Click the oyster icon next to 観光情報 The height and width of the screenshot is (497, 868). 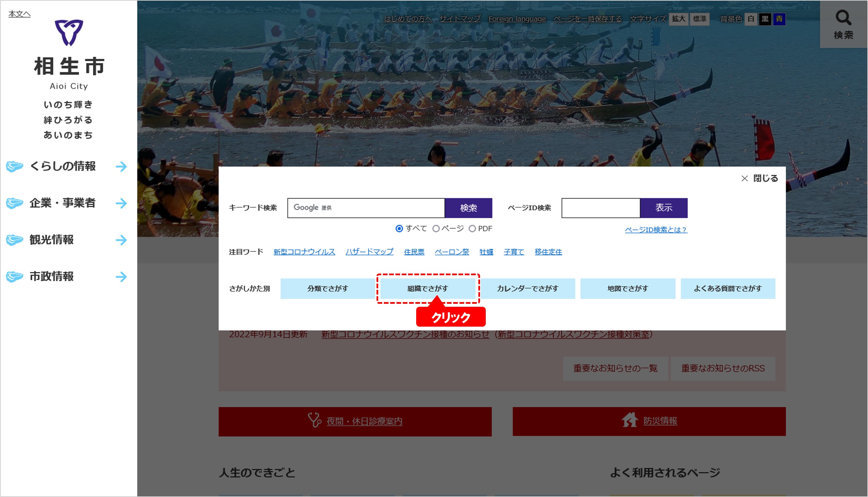pyautogui.click(x=14, y=240)
